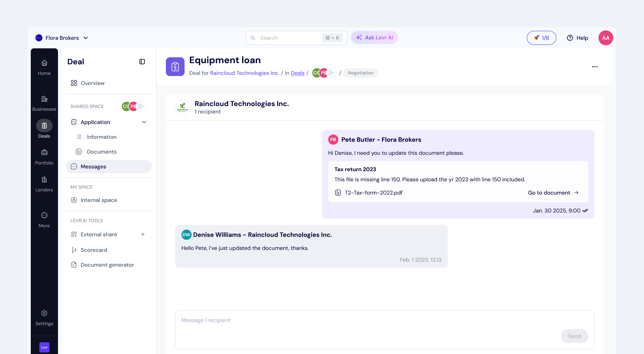Open the three-dot deal options menu
Viewport: 644px width, 354px height.
tap(595, 67)
